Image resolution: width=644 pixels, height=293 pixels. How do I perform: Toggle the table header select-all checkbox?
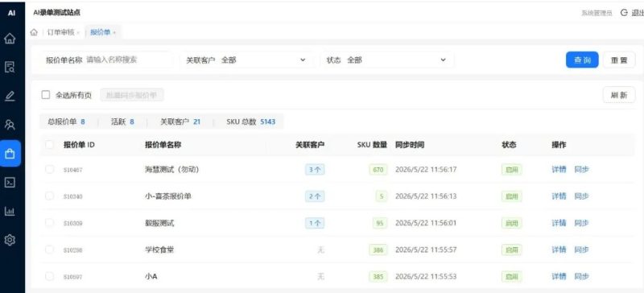tap(49, 145)
